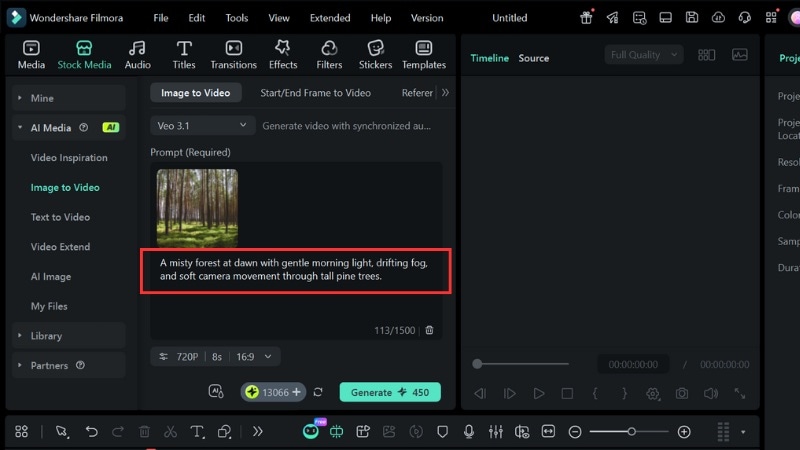Undo the last action

(x=91, y=432)
